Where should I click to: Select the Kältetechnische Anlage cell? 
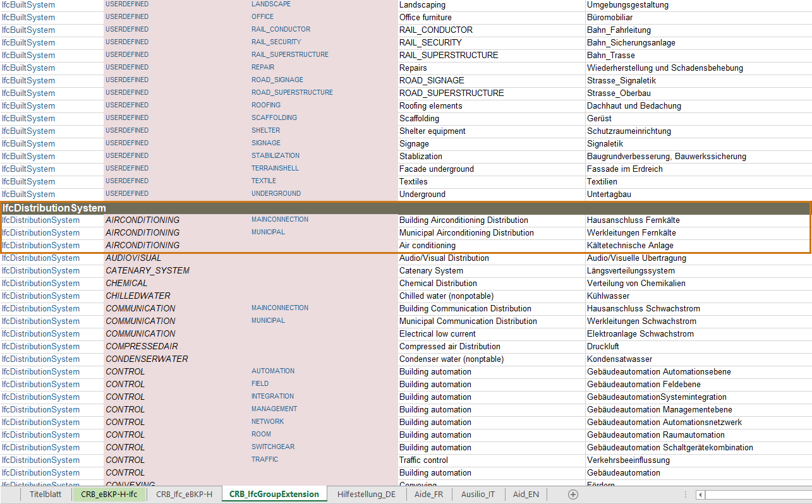(698, 245)
